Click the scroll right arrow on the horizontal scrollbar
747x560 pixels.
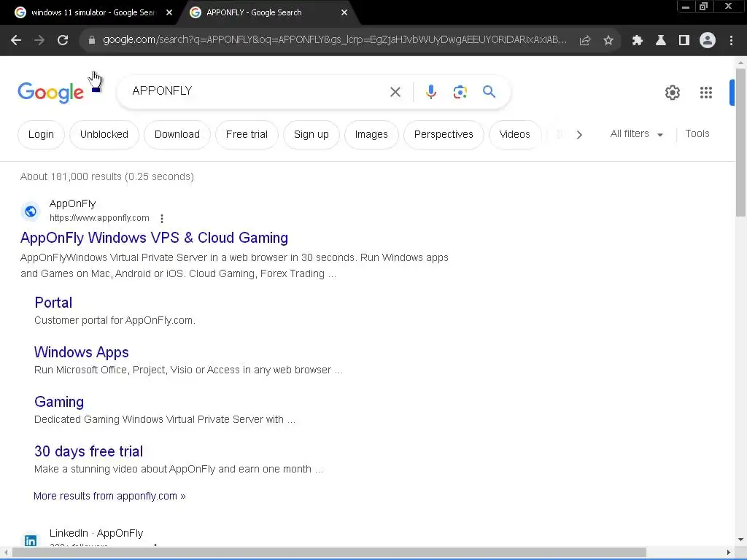point(729,553)
